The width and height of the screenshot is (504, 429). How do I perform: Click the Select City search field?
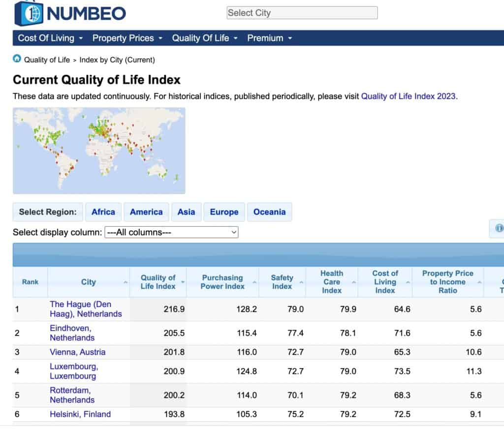(x=302, y=13)
